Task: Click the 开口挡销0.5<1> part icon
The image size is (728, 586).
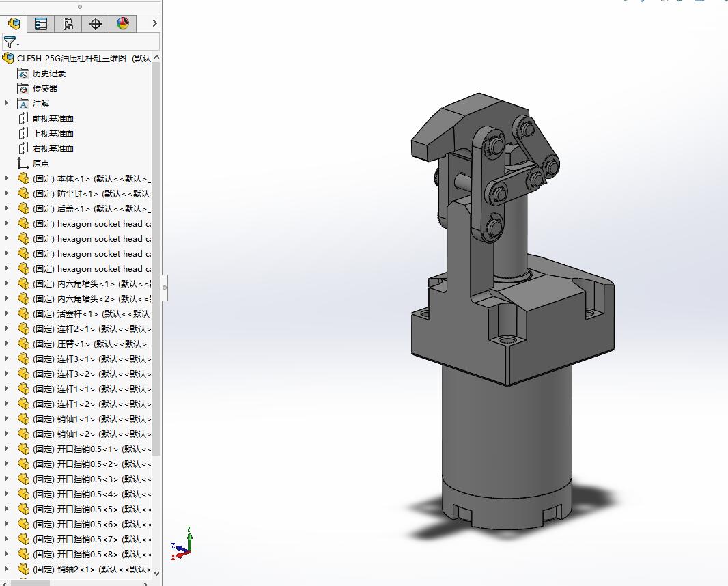Action: pos(23,449)
